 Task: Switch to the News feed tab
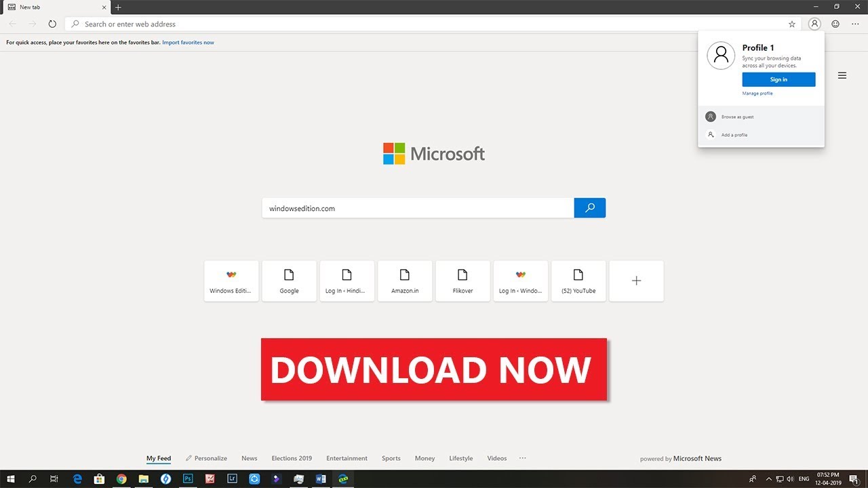coord(250,458)
